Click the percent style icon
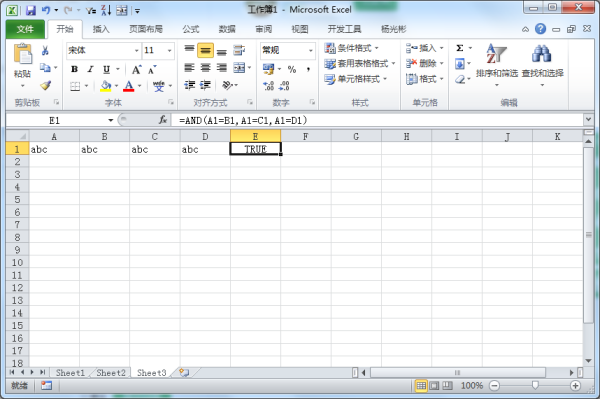The width and height of the screenshot is (600, 399). pyautogui.click(x=292, y=69)
